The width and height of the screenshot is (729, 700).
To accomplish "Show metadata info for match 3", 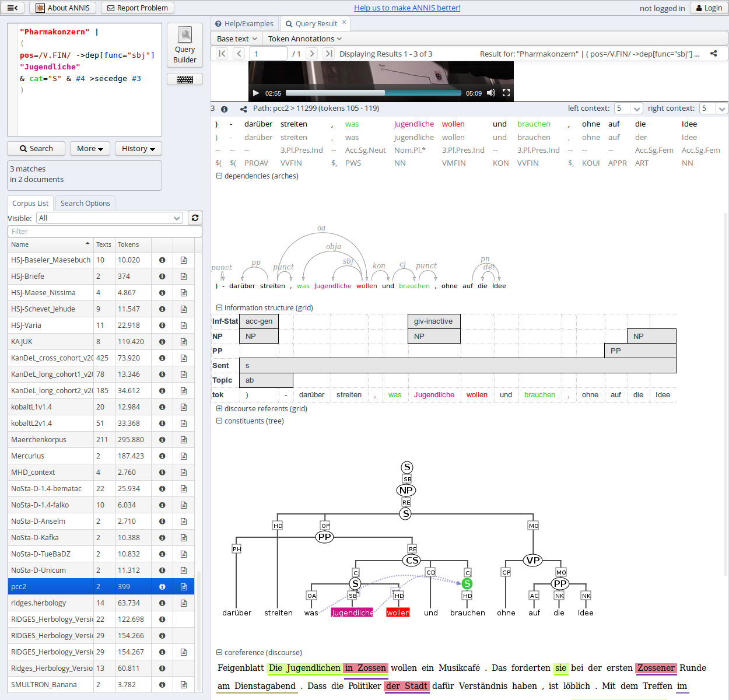I will tap(225, 108).
